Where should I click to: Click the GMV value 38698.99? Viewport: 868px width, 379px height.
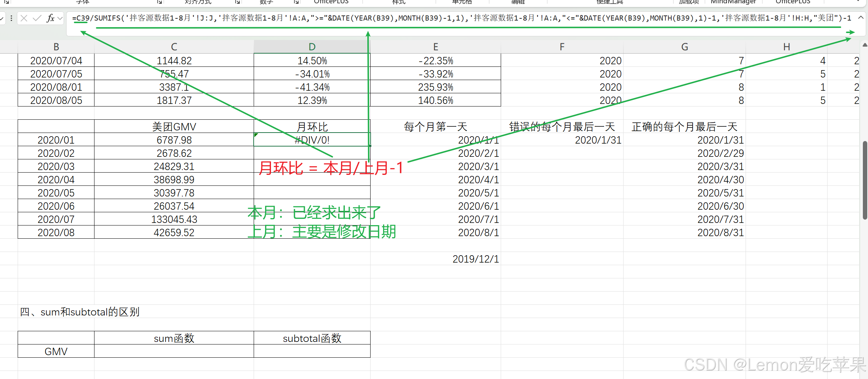pos(174,179)
